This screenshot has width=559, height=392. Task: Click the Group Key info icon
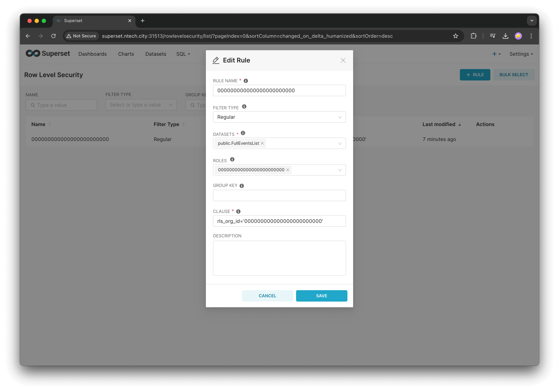[x=242, y=186]
